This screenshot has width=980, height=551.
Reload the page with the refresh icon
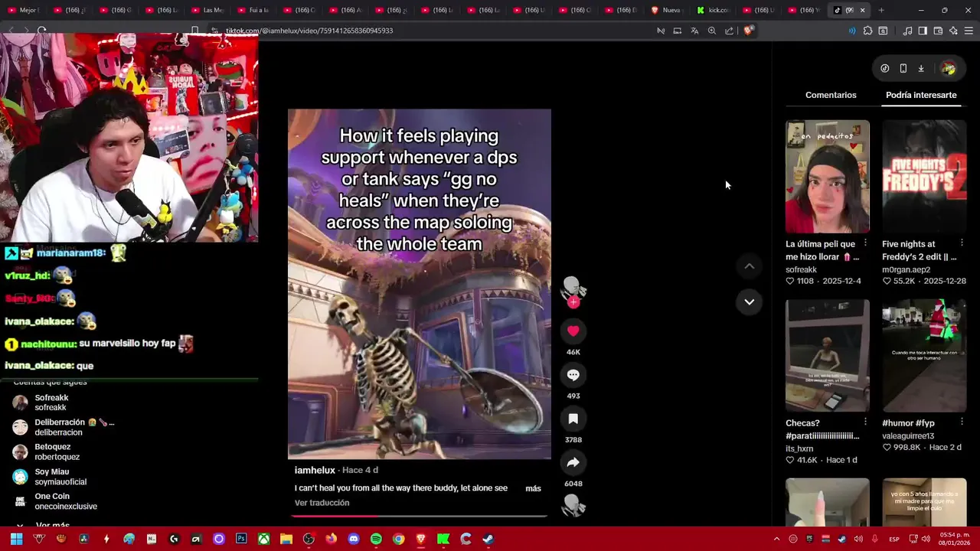click(x=41, y=31)
